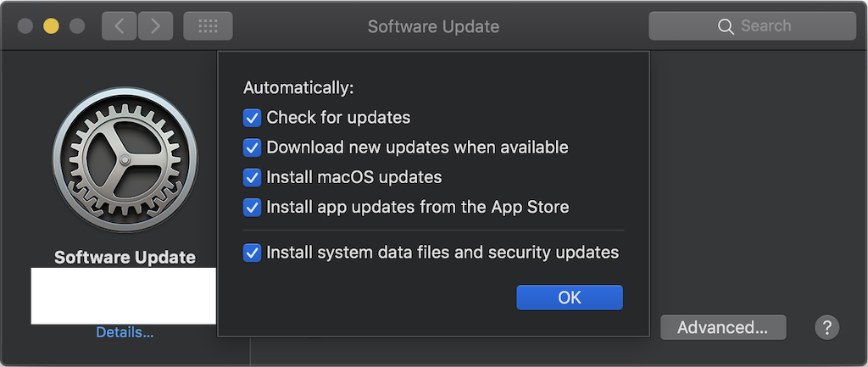
Task: Click the Automatically: heading text
Action: 298,88
